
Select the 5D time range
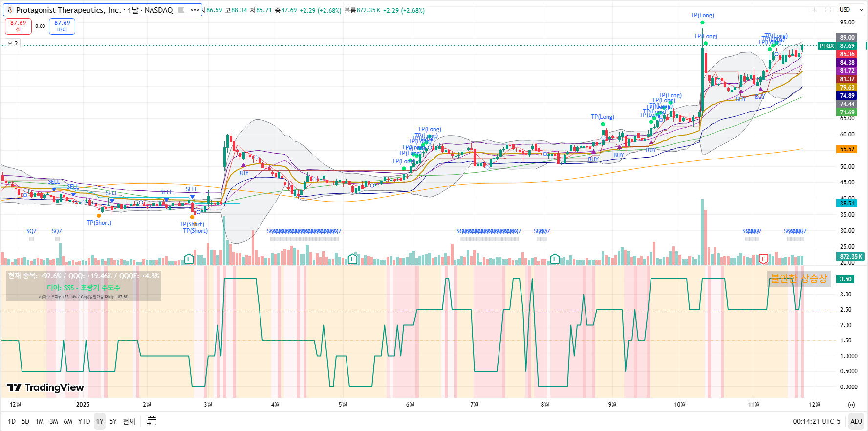point(25,421)
